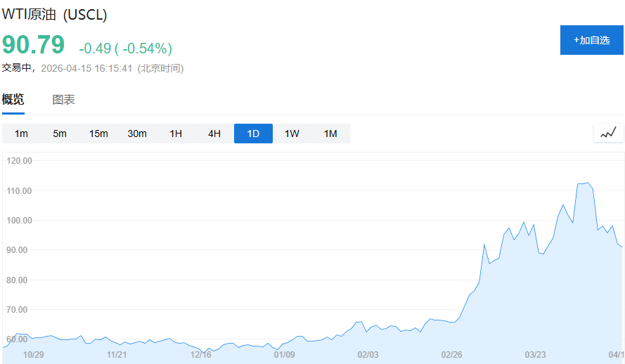Set chart period to 1H

176,134
